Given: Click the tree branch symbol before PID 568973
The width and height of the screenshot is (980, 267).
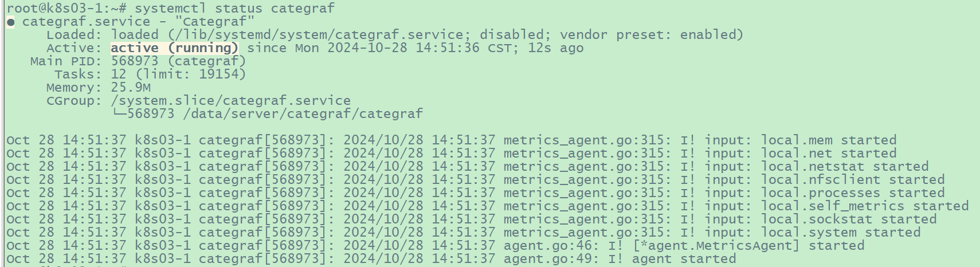Looking at the screenshot, I should click(x=119, y=113).
